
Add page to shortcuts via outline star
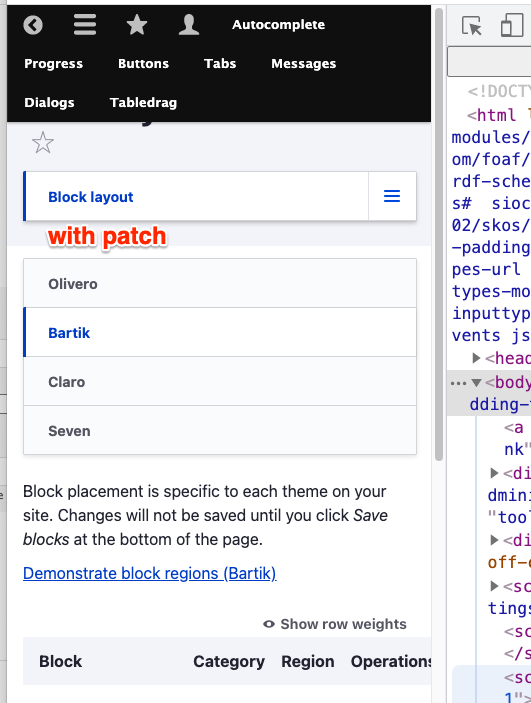43,143
